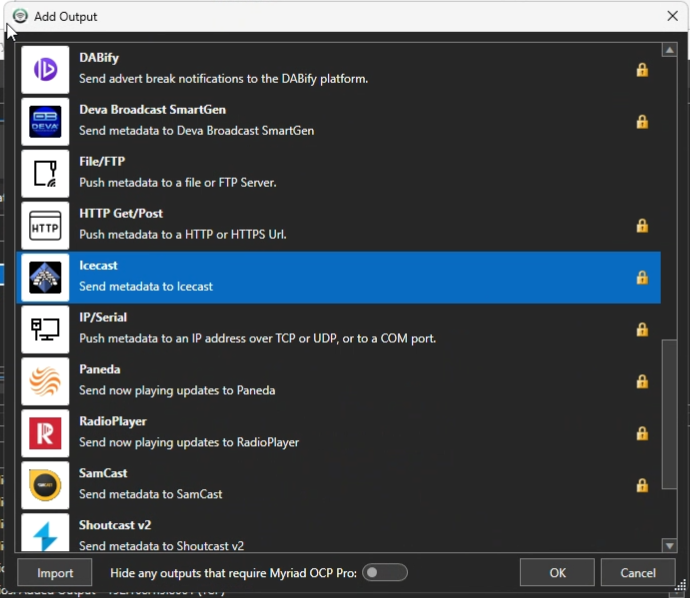Click 'Send advert break notifications' description

[224, 79]
